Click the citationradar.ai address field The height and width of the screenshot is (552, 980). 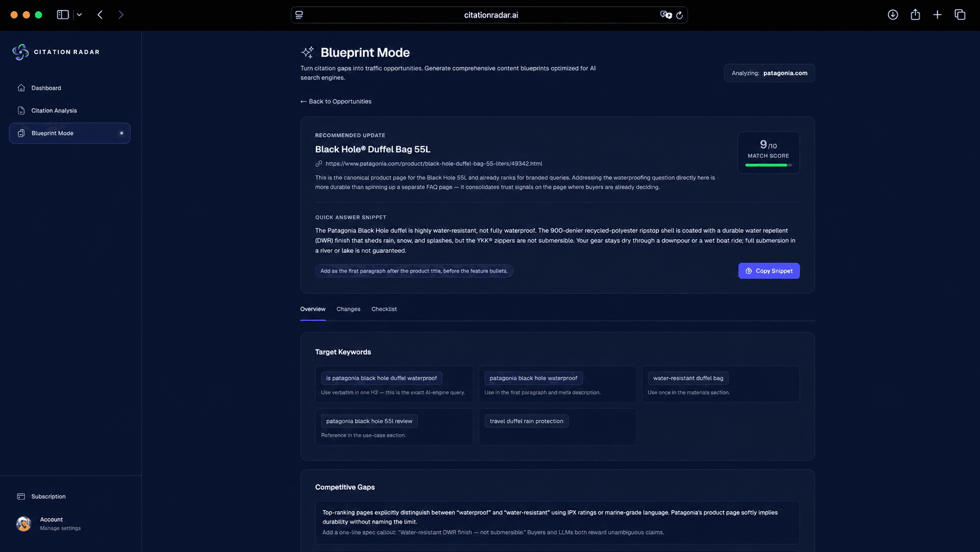pos(489,15)
